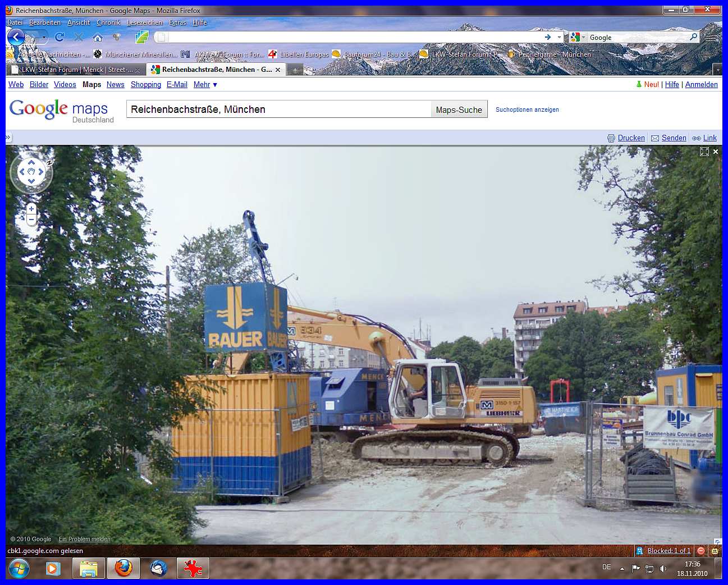Image resolution: width=728 pixels, height=585 pixels.
Task: Click the Street View pan compass control
Action: click(31, 172)
